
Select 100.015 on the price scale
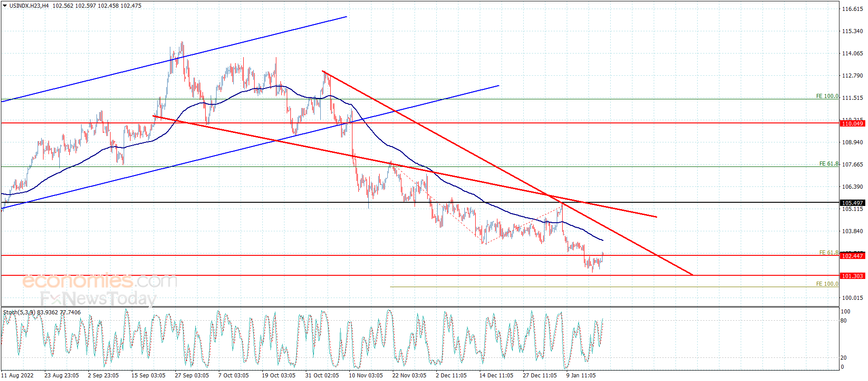[x=852, y=298]
